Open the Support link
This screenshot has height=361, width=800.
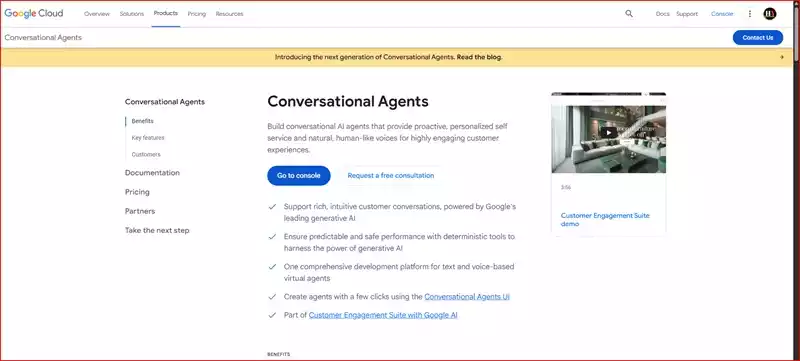(687, 14)
